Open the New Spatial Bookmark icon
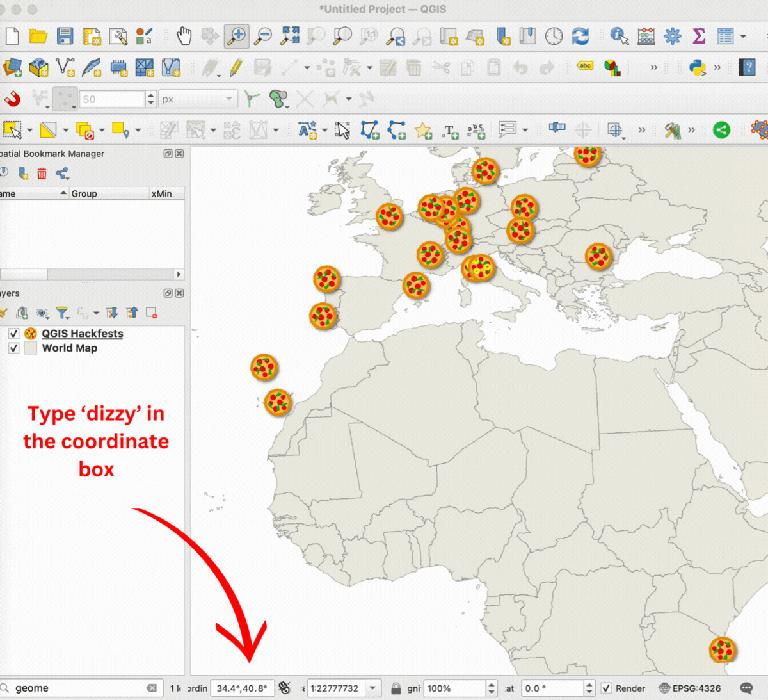This screenshot has width=768, height=700. point(503,36)
